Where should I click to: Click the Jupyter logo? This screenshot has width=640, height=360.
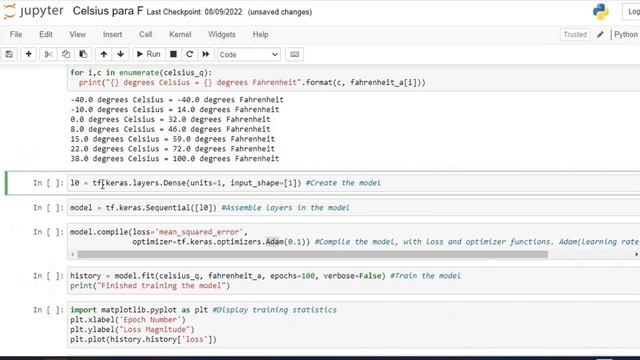click(x=33, y=11)
